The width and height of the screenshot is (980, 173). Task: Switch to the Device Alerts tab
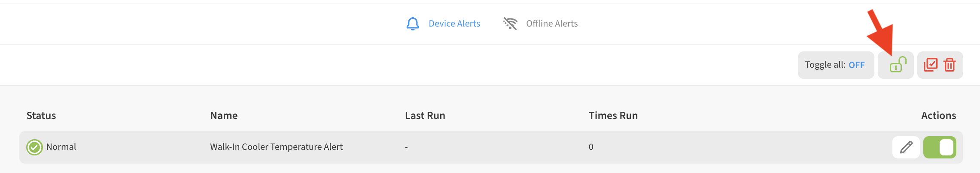click(454, 24)
